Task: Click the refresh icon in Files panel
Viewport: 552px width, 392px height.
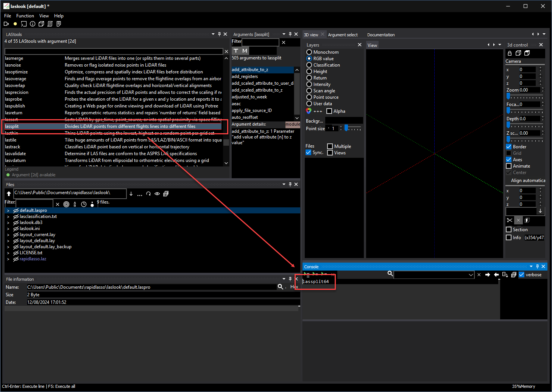Action: [148, 194]
